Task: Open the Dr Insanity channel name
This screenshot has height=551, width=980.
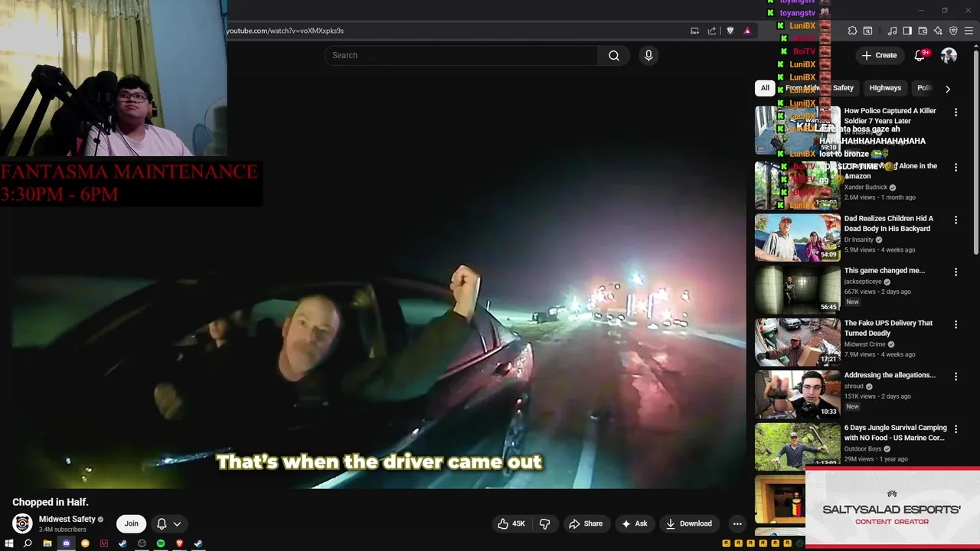Action: [x=859, y=240]
